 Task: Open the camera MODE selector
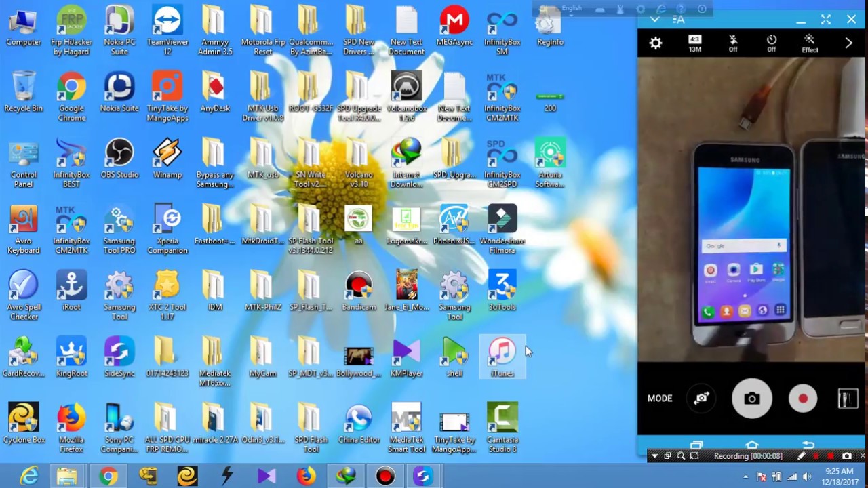coord(660,399)
